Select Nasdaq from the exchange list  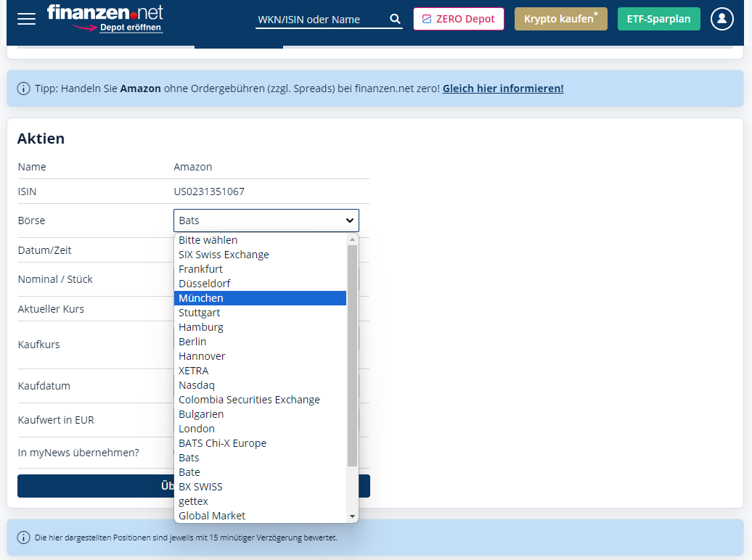[x=260, y=385]
